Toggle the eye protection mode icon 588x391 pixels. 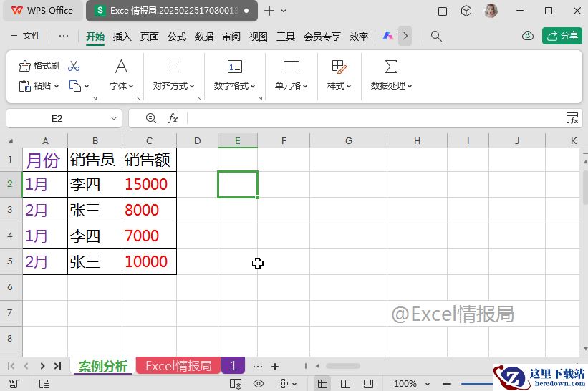coord(259,384)
